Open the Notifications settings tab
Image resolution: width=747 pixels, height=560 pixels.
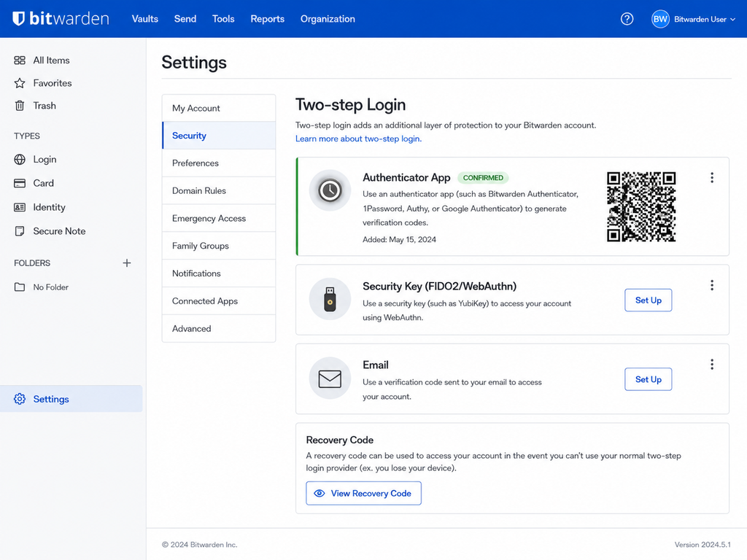pyautogui.click(x=219, y=274)
